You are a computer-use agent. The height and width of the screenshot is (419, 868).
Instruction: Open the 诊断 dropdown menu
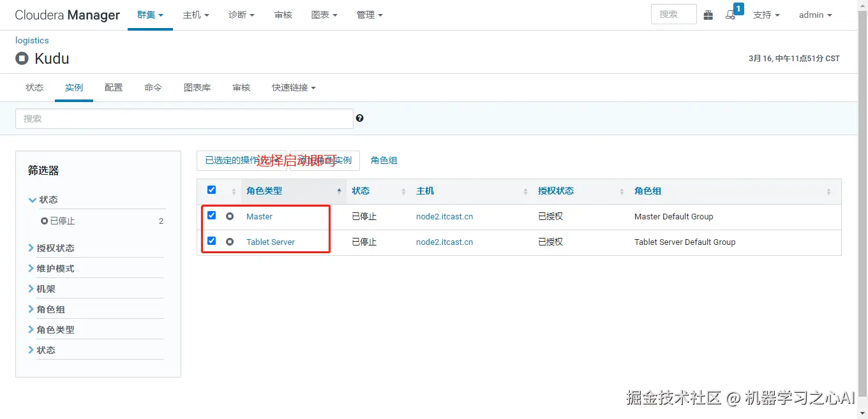point(242,15)
